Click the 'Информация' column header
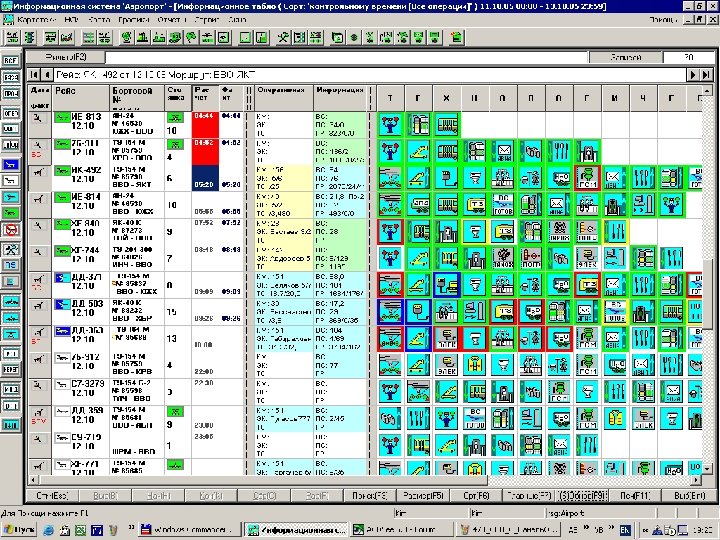720x540 pixels. click(x=340, y=97)
